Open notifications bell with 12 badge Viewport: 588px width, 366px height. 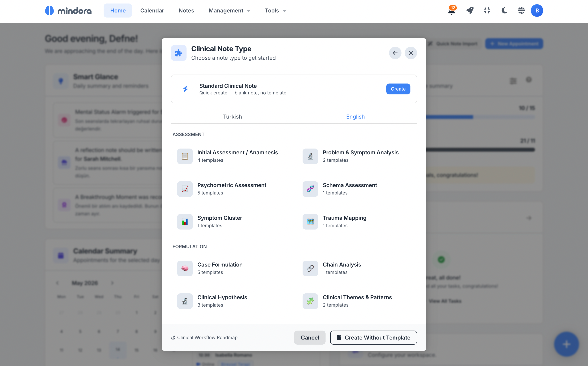[452, 10]
